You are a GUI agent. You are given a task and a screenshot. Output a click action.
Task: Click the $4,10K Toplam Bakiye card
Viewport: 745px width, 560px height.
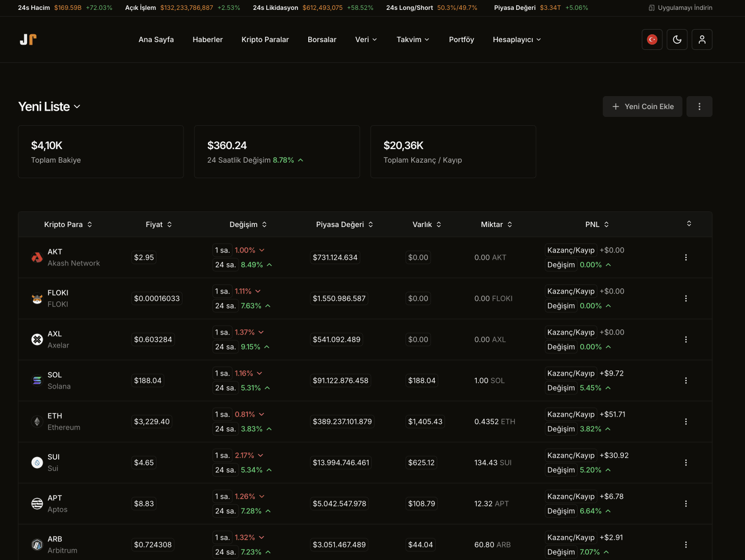tap(101, 152)
